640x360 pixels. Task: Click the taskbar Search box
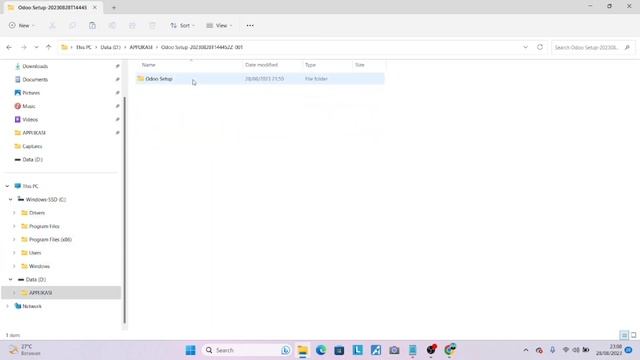(247, 350)
